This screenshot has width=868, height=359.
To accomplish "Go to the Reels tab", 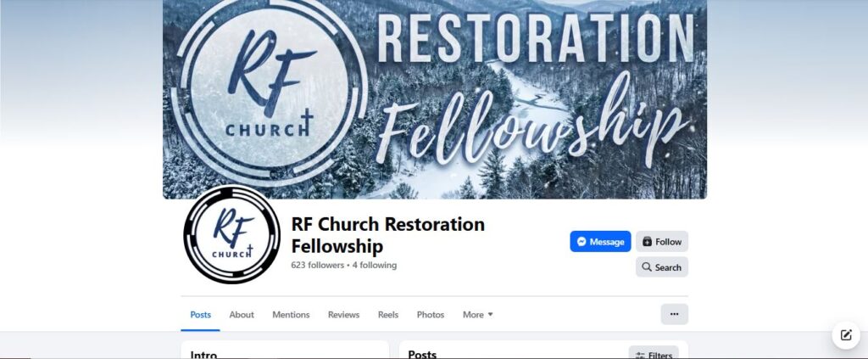I will (388, 315).
